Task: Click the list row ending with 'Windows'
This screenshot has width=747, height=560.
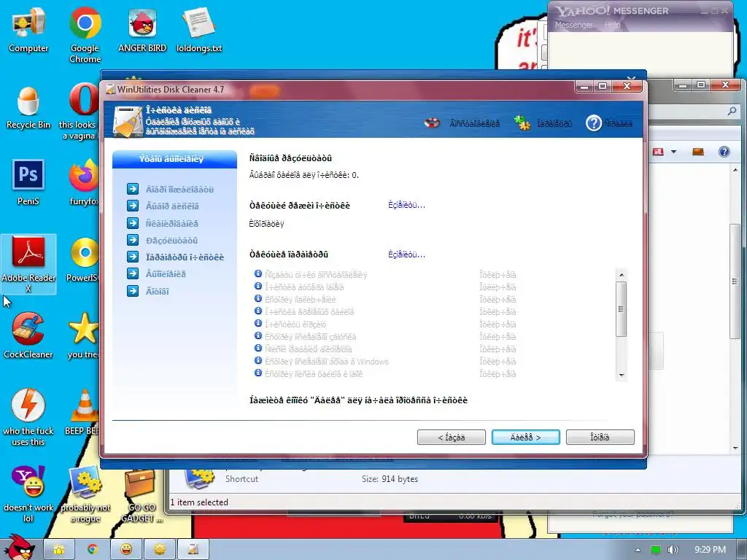Action: click(385, 362)
